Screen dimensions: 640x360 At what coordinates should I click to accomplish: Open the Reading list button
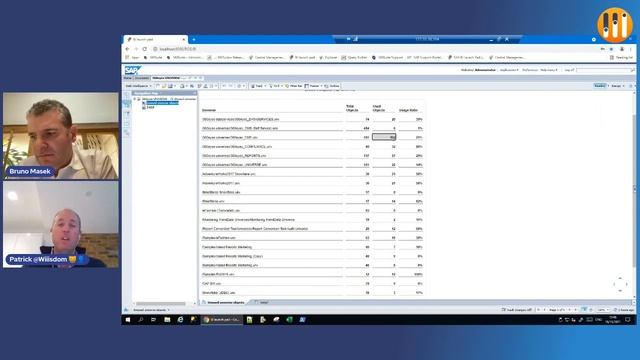pyautogui.click(x=621, y=58)
